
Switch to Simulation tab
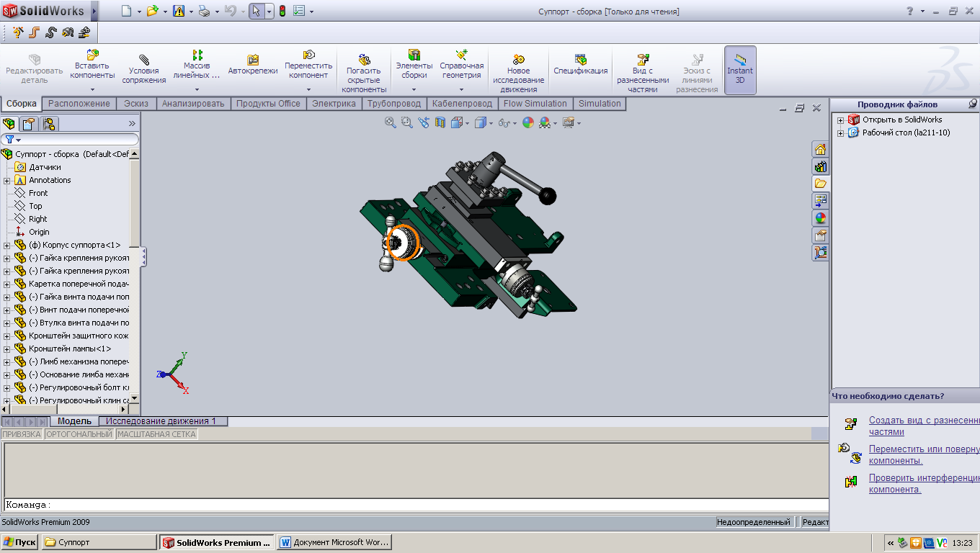(600, 104)
